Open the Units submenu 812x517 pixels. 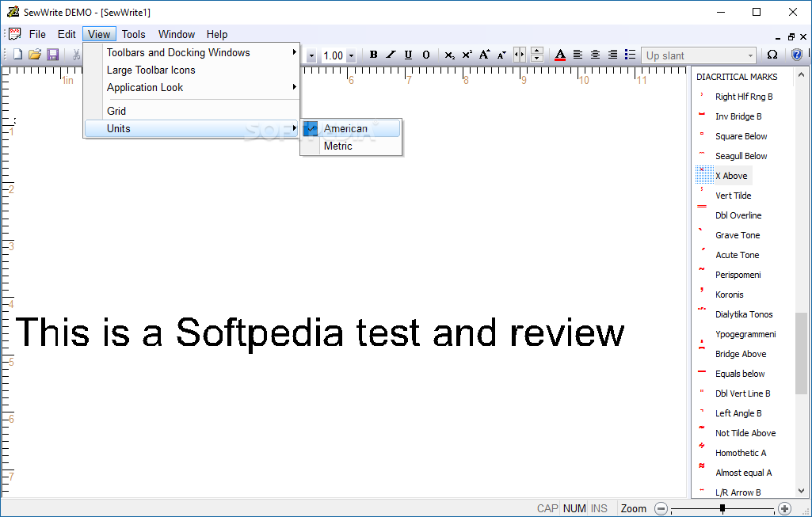point(192,128)
